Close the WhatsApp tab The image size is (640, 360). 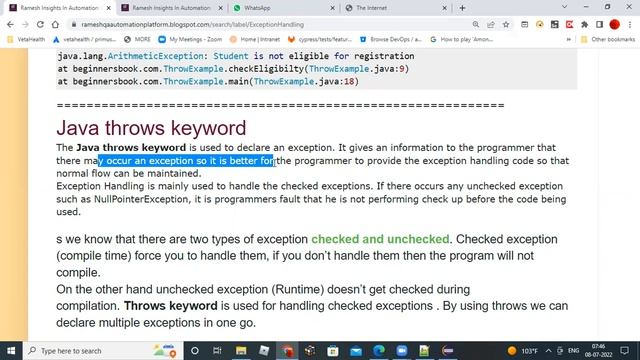click(x=332, y=8)
